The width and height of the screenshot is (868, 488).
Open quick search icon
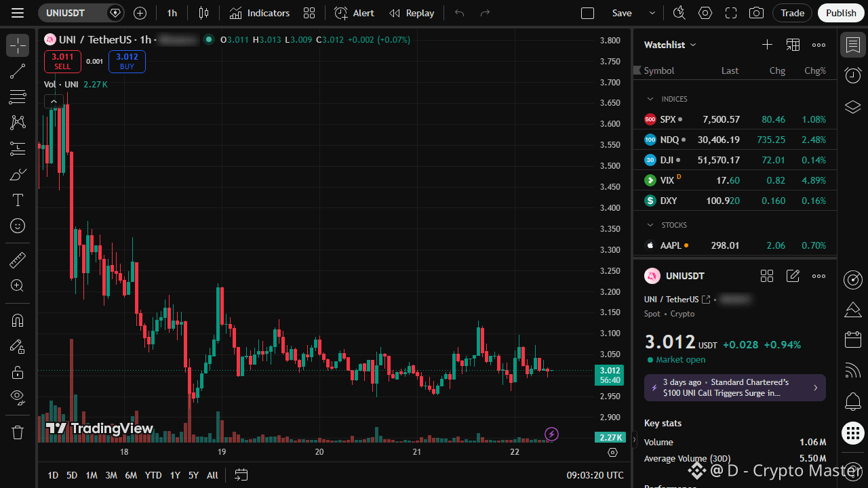coord(679,13)
